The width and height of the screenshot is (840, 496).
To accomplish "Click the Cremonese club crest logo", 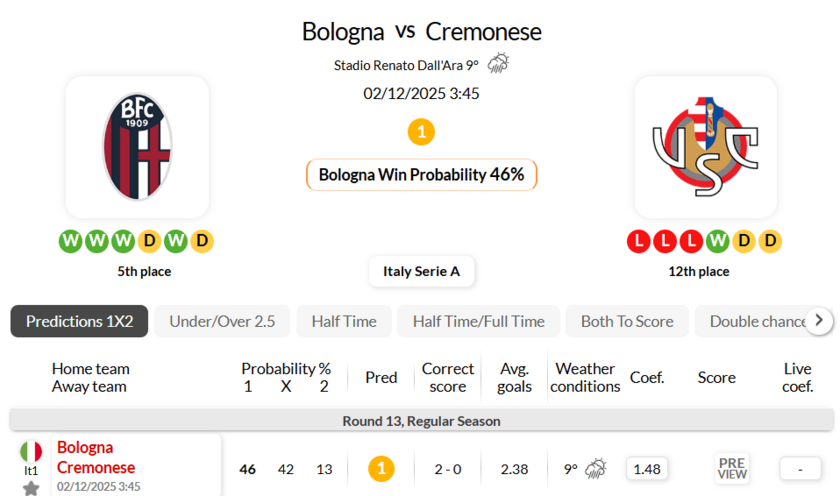I will (x=705, y=146).
